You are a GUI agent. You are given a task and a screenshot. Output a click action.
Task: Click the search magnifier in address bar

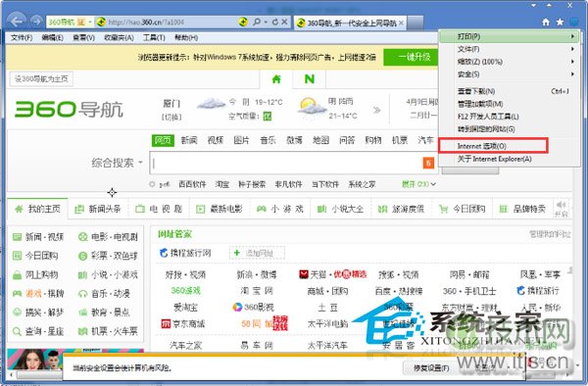coord(257,23)
